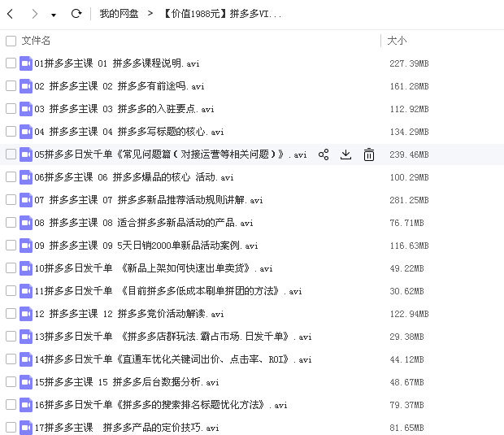Click video icon of 08 适合拼多多新品活动的产品.avi
This screenshot has width=504, height=435.
[x=26, y=223]
